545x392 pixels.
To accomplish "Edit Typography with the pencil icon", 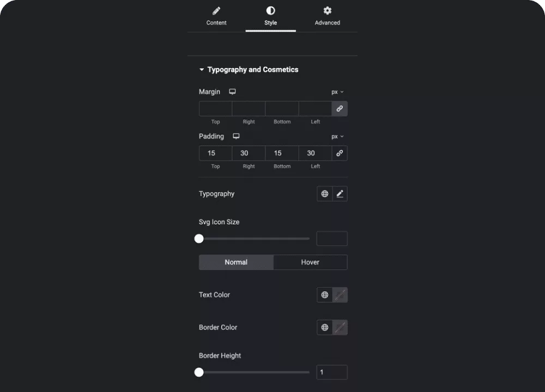I will tap(340, 194).
